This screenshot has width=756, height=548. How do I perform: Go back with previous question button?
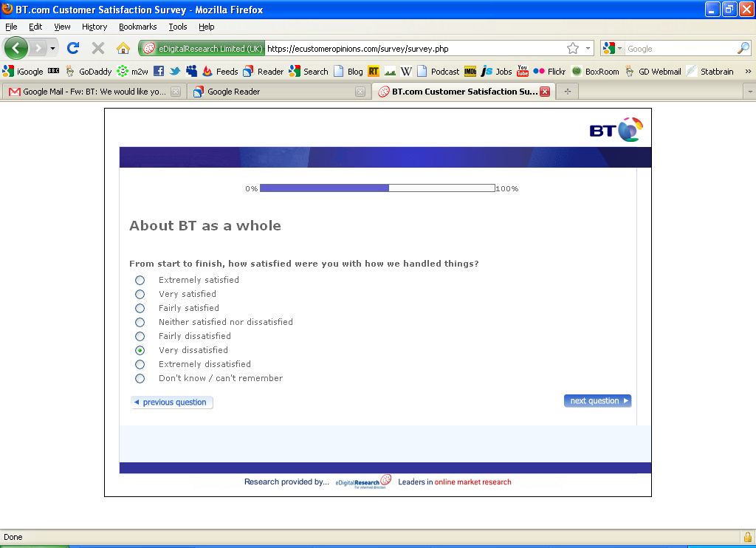[171, 403]
